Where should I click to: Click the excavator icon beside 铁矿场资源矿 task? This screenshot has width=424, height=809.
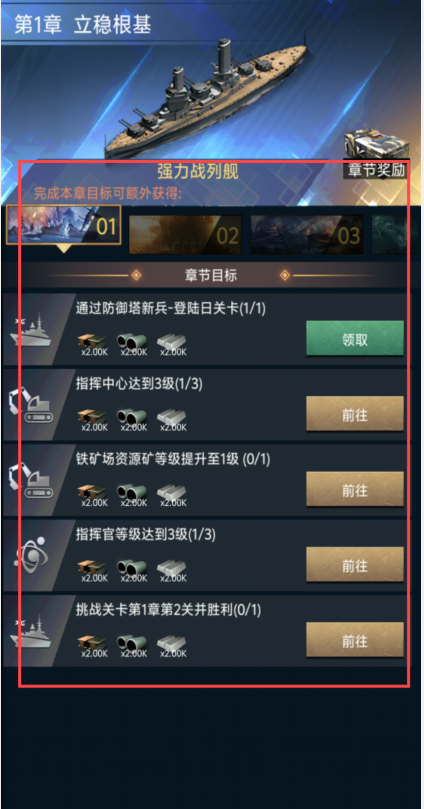[31, 481]
